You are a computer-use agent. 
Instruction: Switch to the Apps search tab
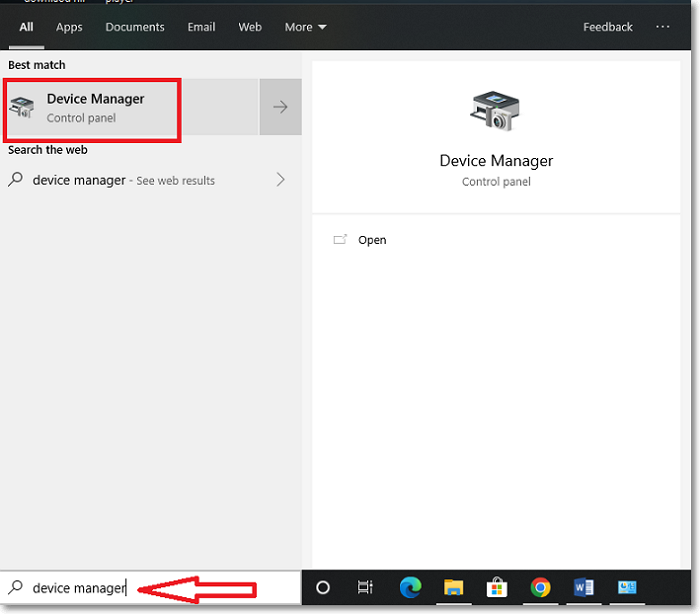tap(69, 27)
